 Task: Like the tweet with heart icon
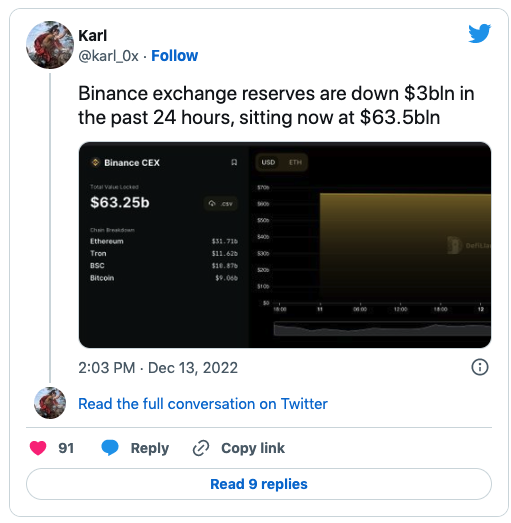click(x=38, y=448)
